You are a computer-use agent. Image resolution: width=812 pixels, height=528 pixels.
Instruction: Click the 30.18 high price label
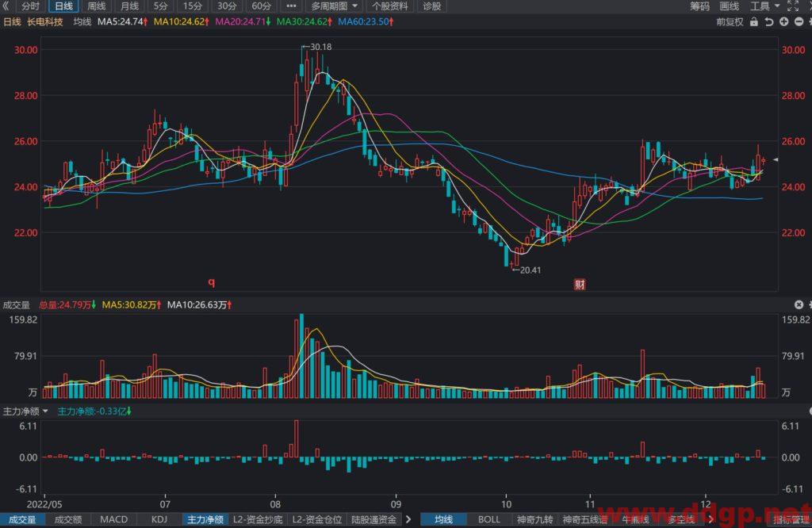[x=321, y=47]
